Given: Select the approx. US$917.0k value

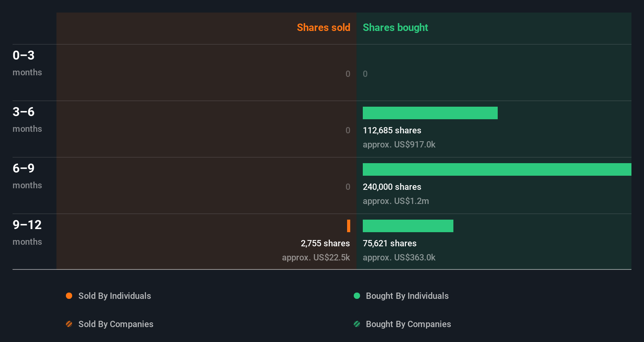Looking at the screenshot, I should click(x=399, y=144).
